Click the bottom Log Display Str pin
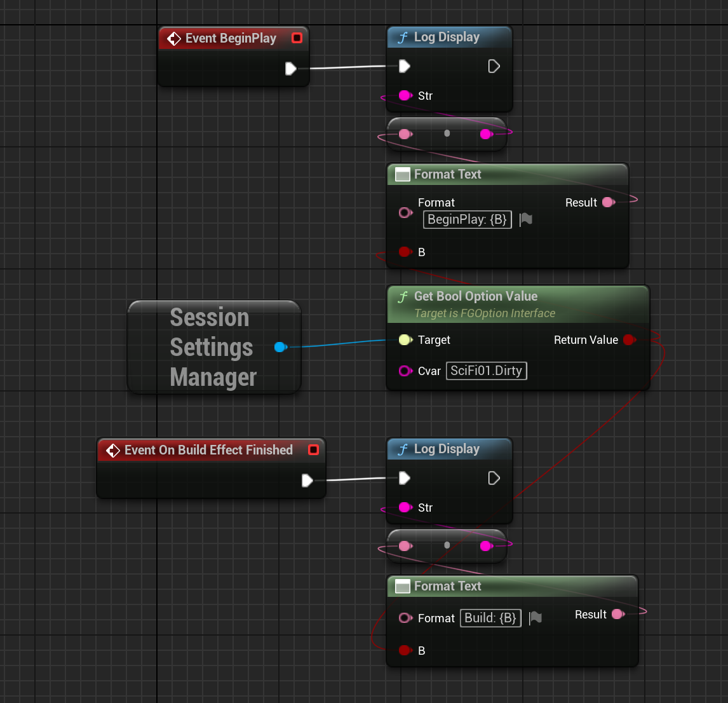728x703 pixels. pos(405,507)
